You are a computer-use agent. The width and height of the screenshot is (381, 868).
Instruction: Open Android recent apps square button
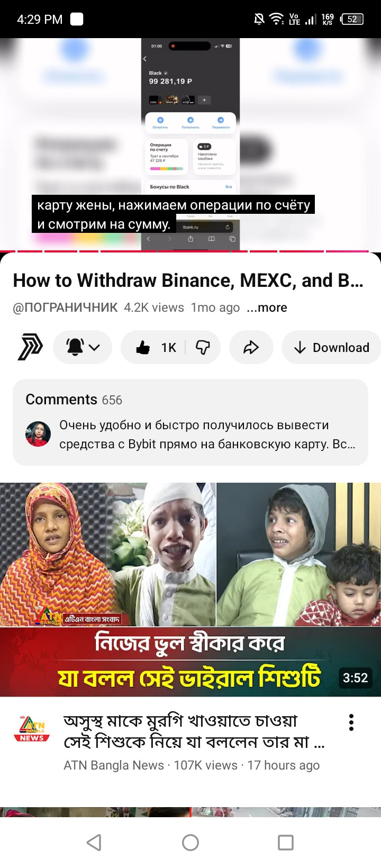[x=286, y=843]
